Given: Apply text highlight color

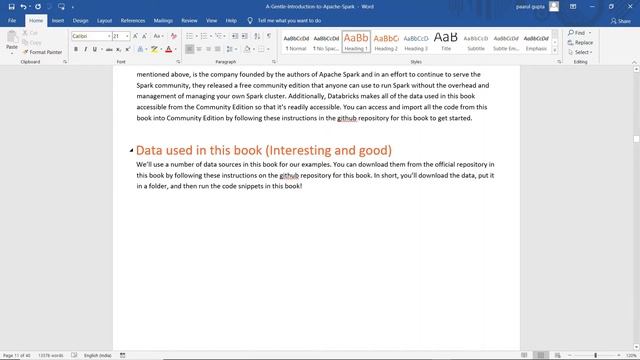Looking at the screenshot, I should coord(154,49).
